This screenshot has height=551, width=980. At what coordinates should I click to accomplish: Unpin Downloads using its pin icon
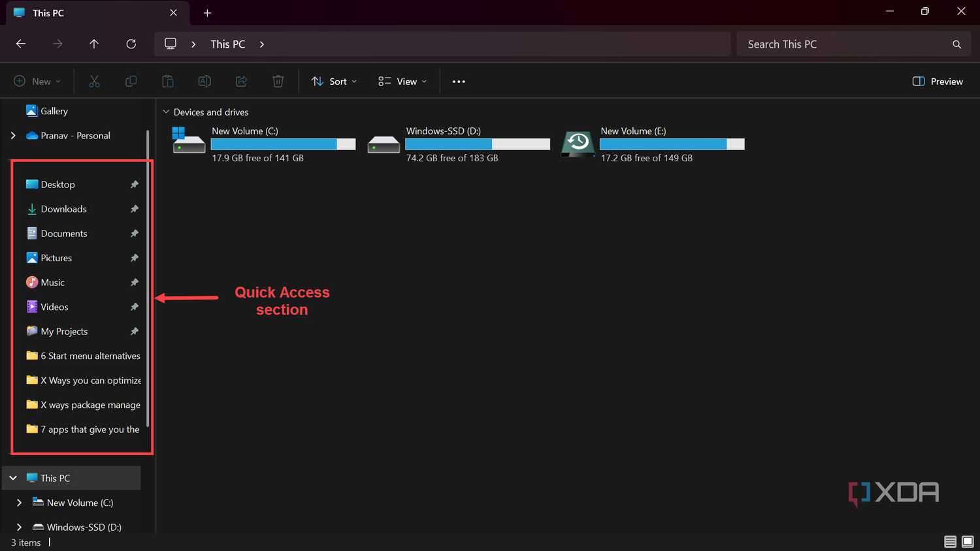coord(134,209)
